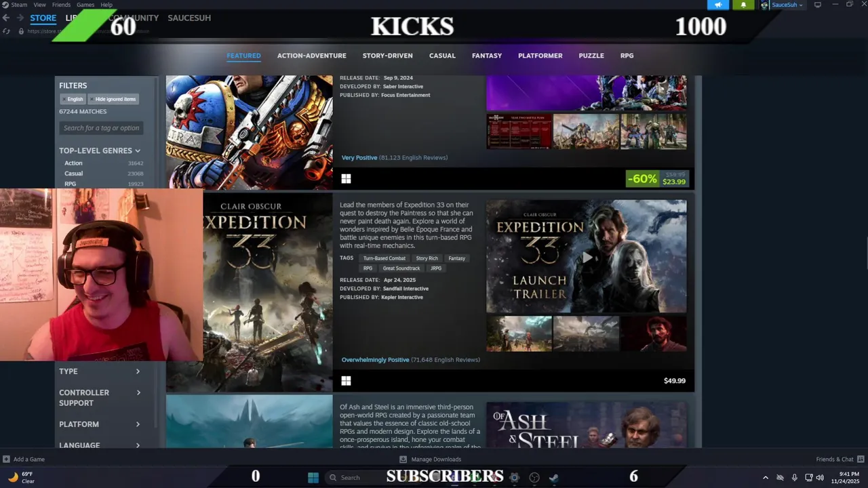Show hidden system tray icons

(x=766, y=477)
